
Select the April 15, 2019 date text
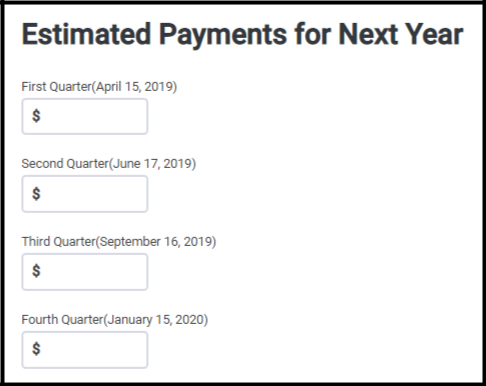[134, 87]
